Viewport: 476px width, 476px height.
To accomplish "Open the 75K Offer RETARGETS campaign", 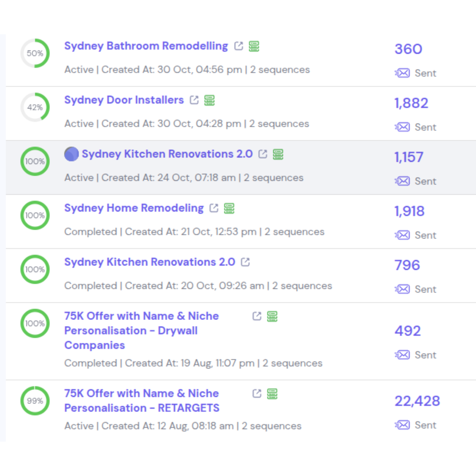I will click(141, 401).
